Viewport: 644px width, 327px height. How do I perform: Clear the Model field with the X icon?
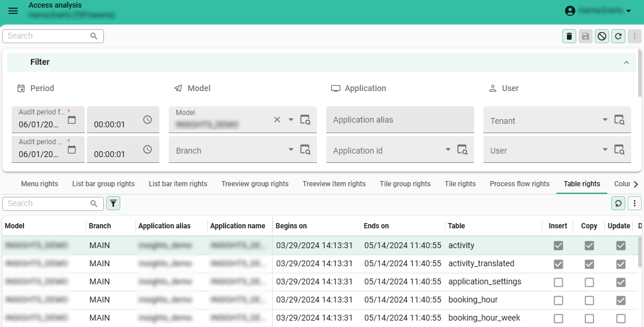pyautogui.click(x=277, y=120)
